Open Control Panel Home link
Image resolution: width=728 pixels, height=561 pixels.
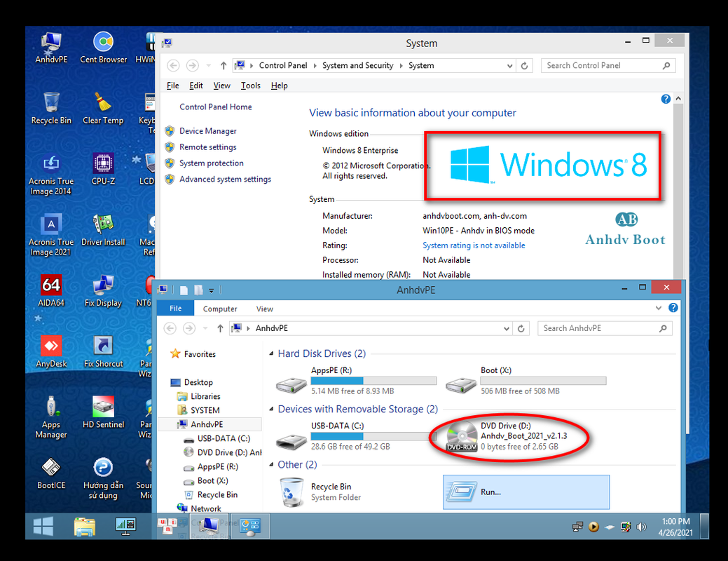(x=215, y=107)
